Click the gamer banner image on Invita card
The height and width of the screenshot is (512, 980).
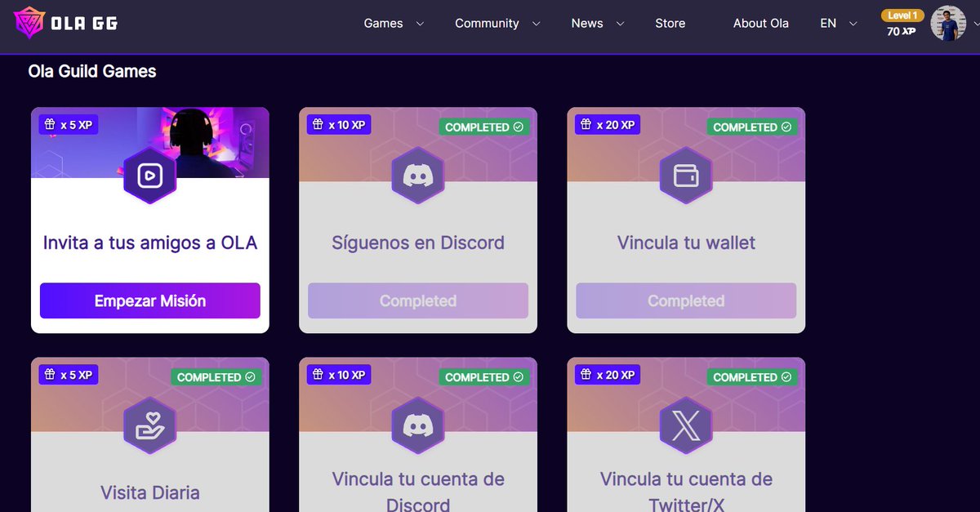tap(150, 143)
